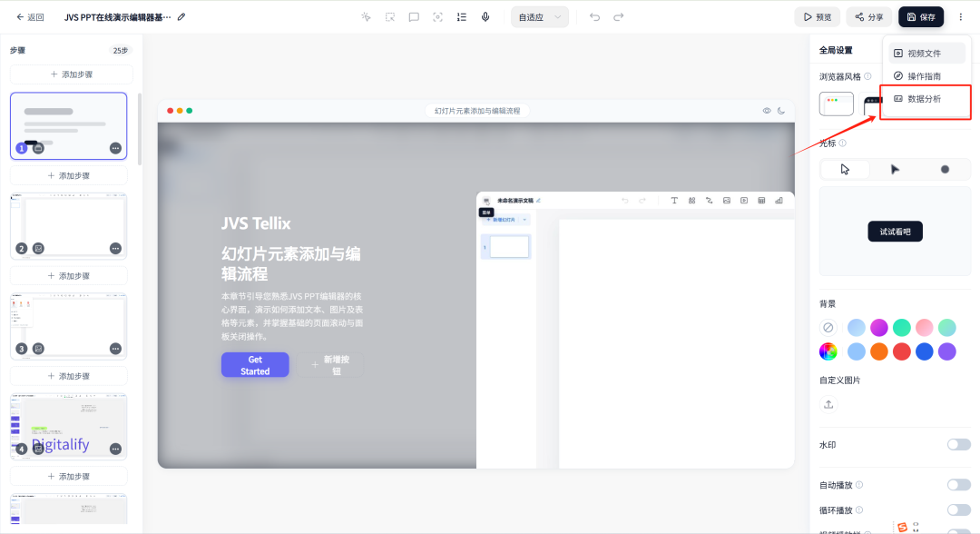Activate the focus capture tool icon

coord(437,17)
